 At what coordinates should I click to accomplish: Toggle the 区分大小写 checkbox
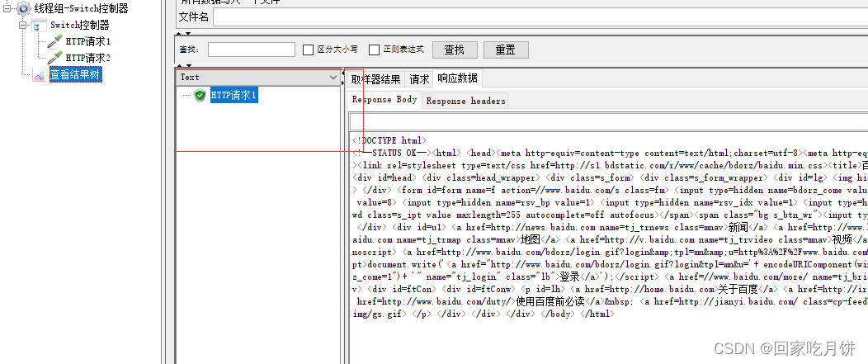click(309, 50)
